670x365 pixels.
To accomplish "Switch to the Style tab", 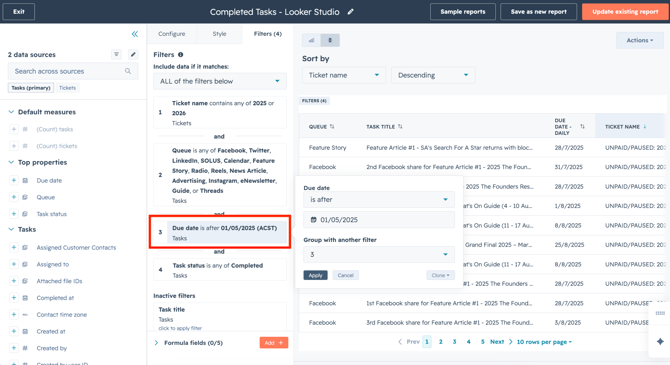I will [x=220, y=34].
